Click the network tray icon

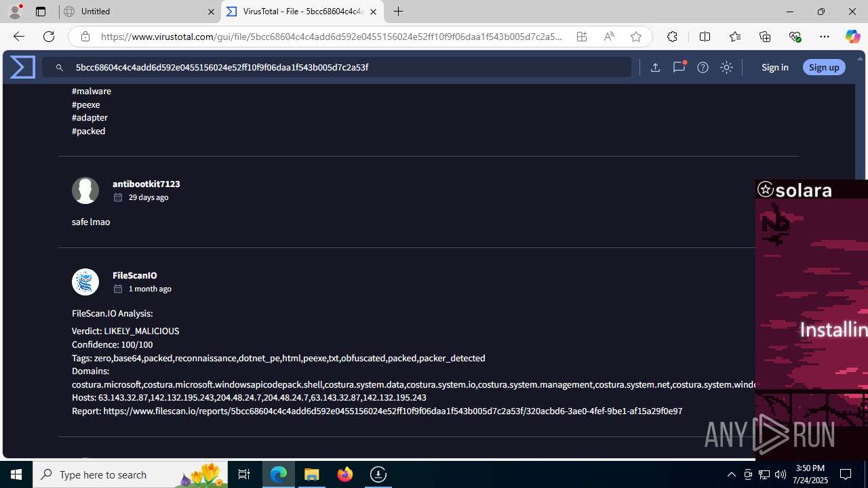(764, 474)
